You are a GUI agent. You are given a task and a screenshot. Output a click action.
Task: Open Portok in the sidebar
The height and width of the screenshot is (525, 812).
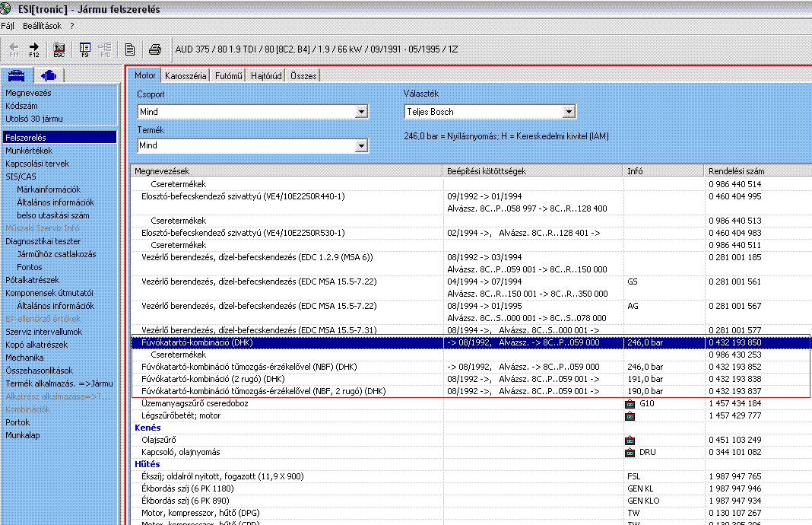pos(17,422)
